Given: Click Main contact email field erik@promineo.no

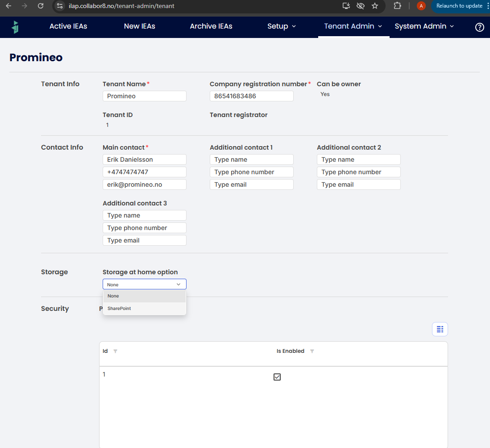Looking at the screenshot, I should pyautogui.click(x=145, y=184).
